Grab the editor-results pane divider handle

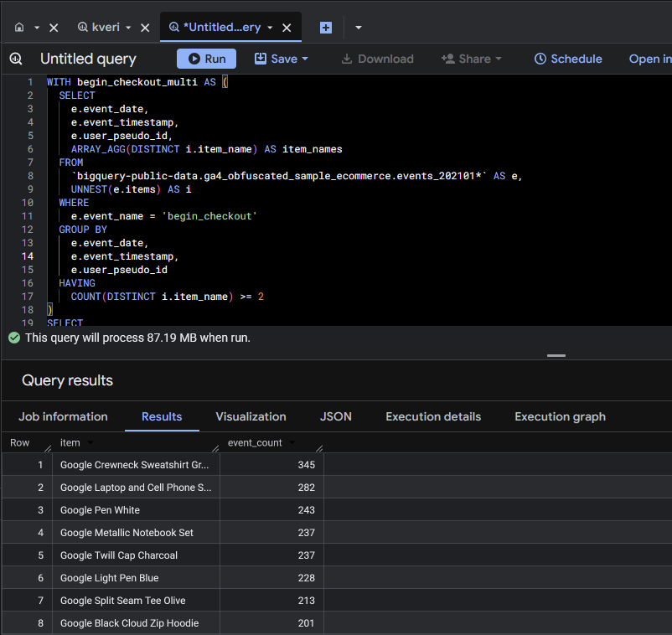556,355
